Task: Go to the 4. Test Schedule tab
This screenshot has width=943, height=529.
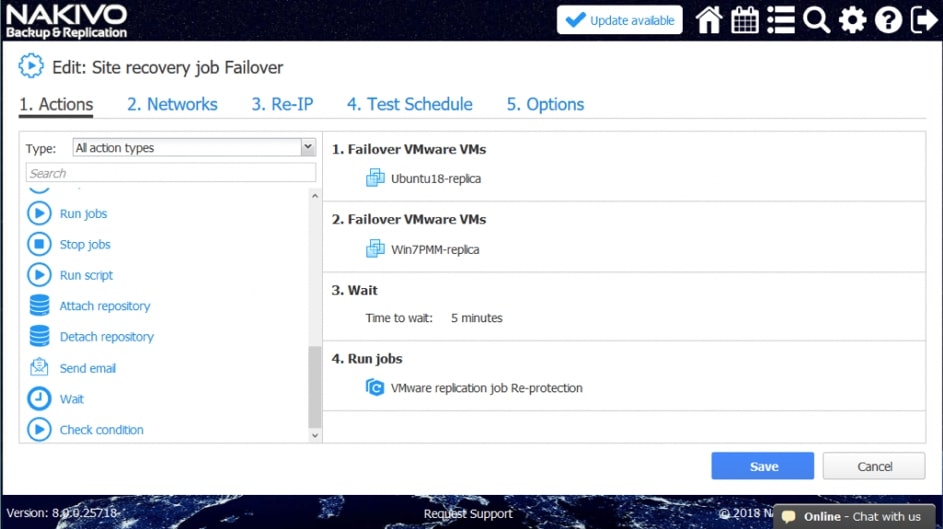Action: [x=409, y=104]
